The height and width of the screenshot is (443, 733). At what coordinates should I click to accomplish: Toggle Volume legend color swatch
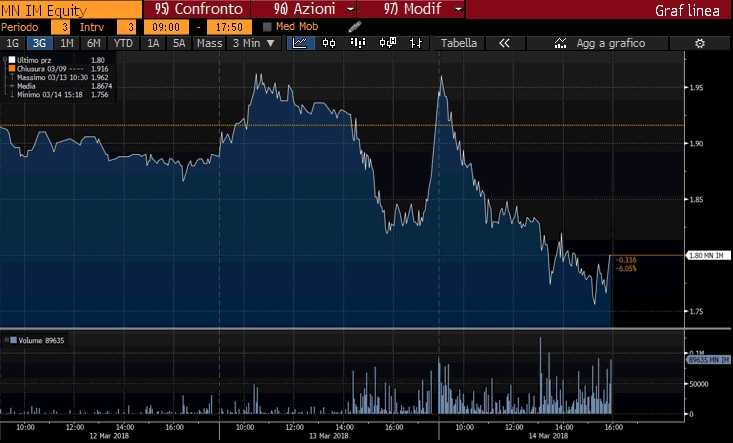coord(13,340)
